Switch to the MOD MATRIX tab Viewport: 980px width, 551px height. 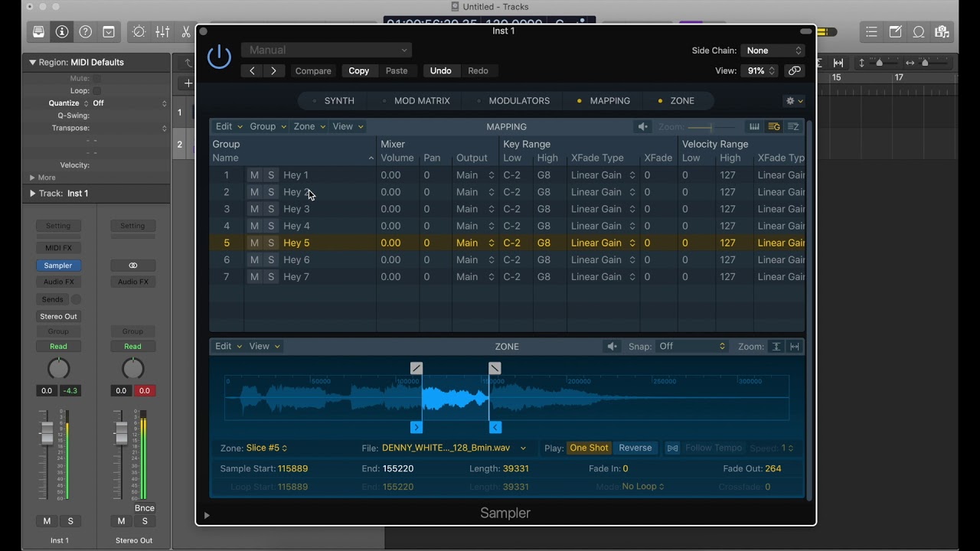[422, 101]
